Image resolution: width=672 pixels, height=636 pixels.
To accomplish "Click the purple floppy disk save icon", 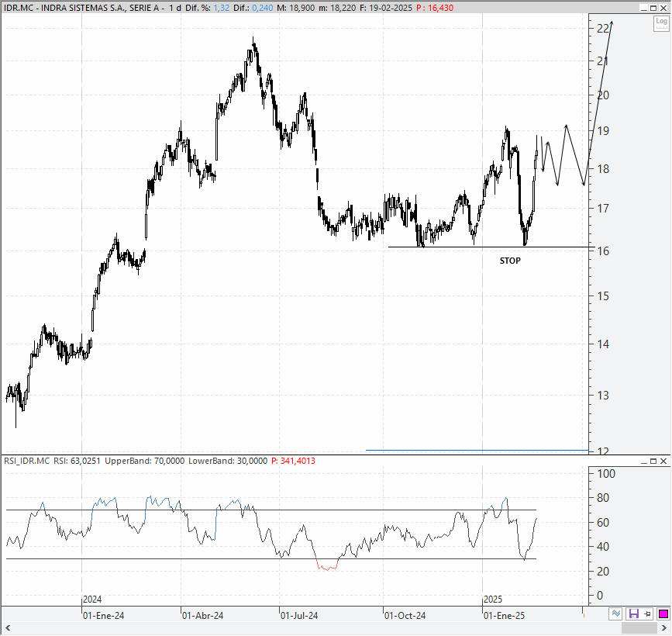I will (x=633, y=614).
